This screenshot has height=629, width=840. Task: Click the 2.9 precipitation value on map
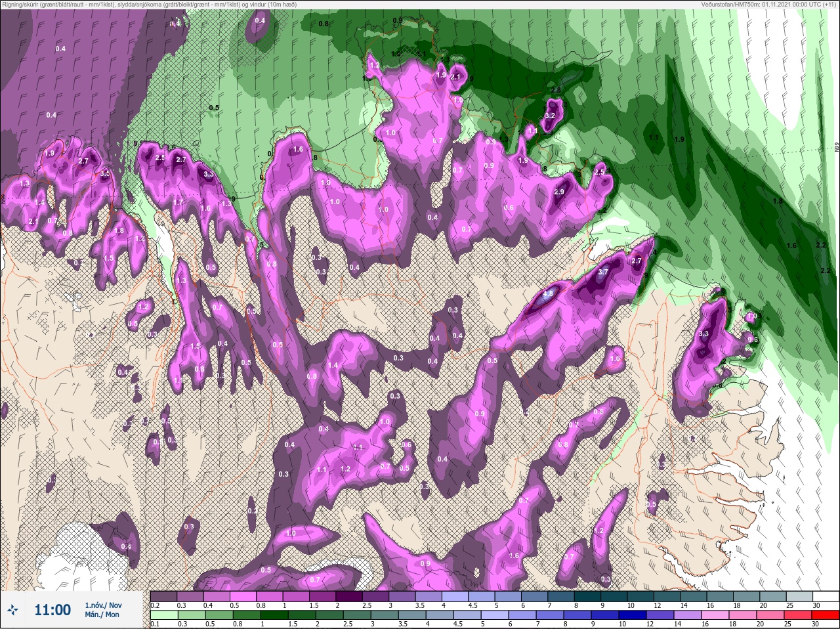[x=559, y=192]
